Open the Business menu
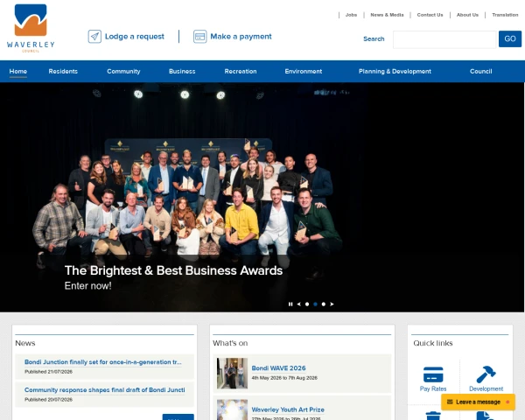The height and width of the screenshot is (420, 525). [x=182, y=72]
